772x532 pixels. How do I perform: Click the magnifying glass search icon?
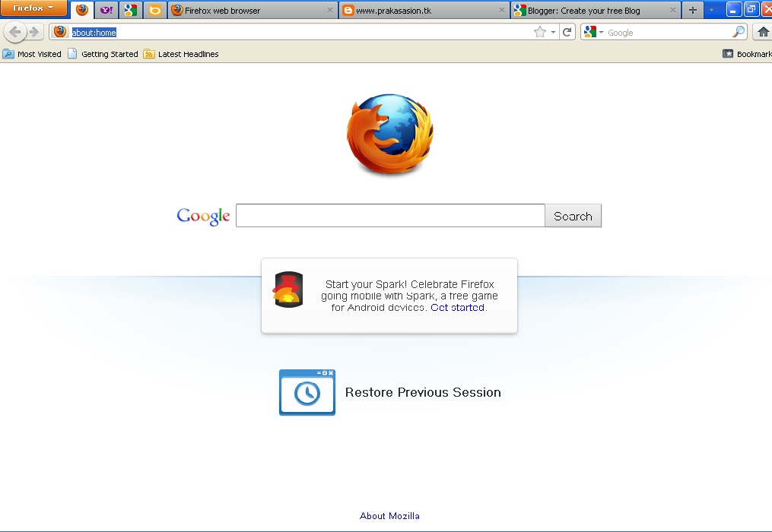tap(739, 33)
